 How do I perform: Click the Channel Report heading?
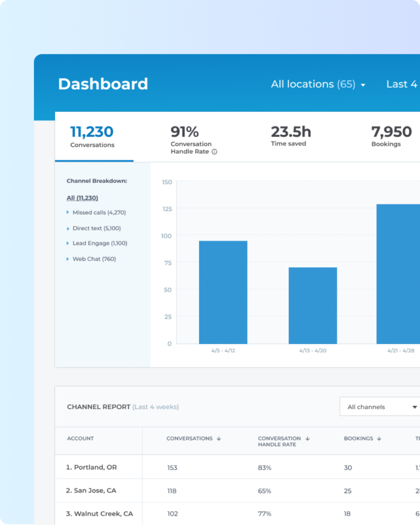pos(98,407)
